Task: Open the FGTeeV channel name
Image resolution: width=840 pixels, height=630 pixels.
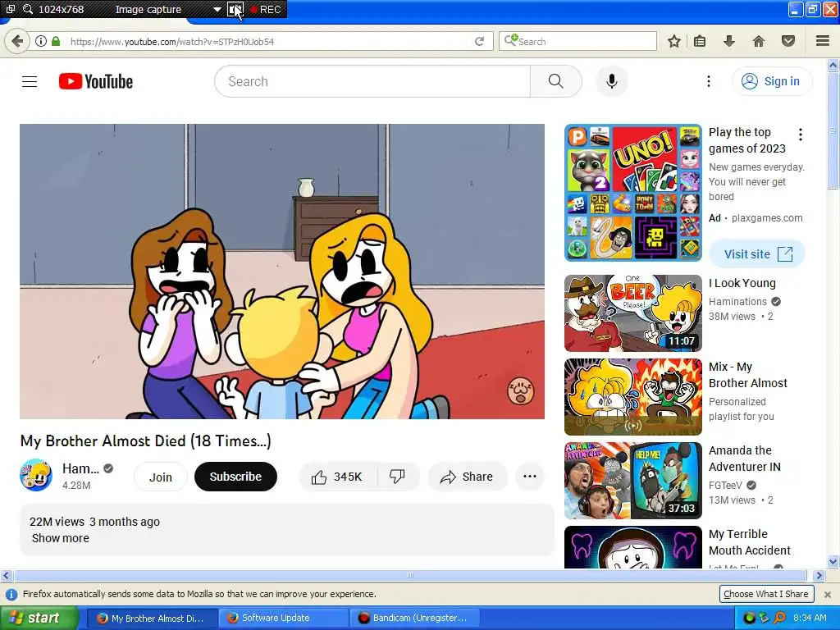Action: [725, 486]
